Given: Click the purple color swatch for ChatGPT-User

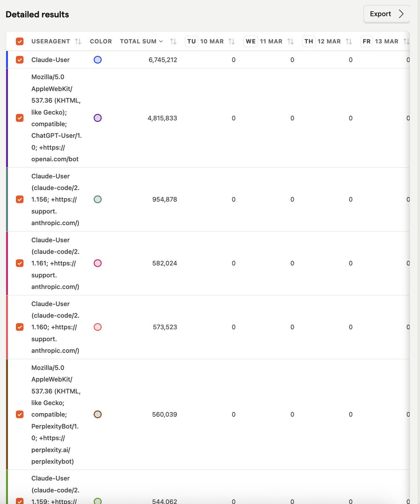Looking at the screenshot, I should (x=98, y=118).
